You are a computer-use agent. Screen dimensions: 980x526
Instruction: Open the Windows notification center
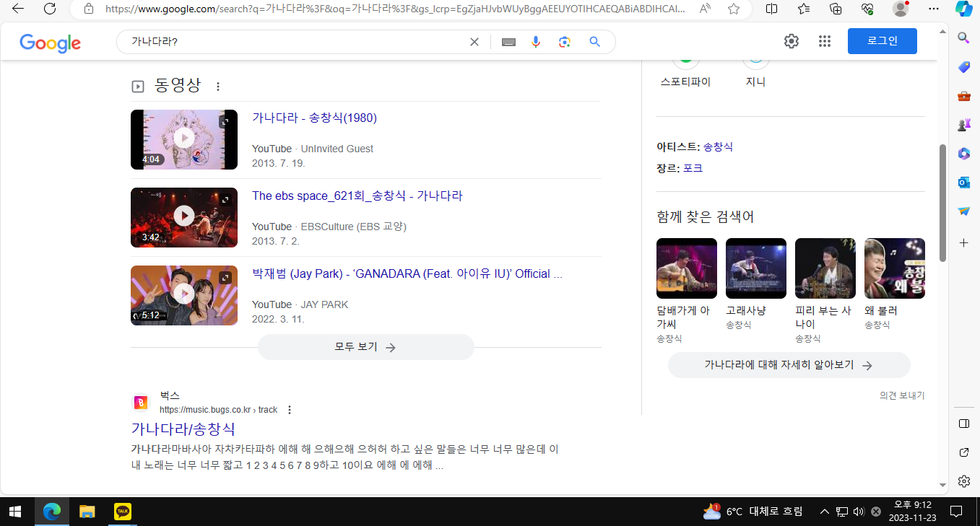pos(956,512)
